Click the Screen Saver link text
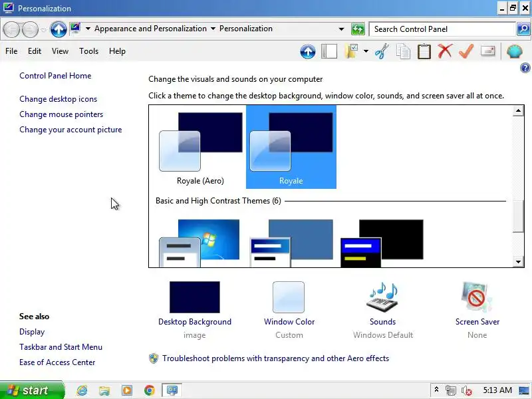The image size is (532, 399). click(477, 322)
